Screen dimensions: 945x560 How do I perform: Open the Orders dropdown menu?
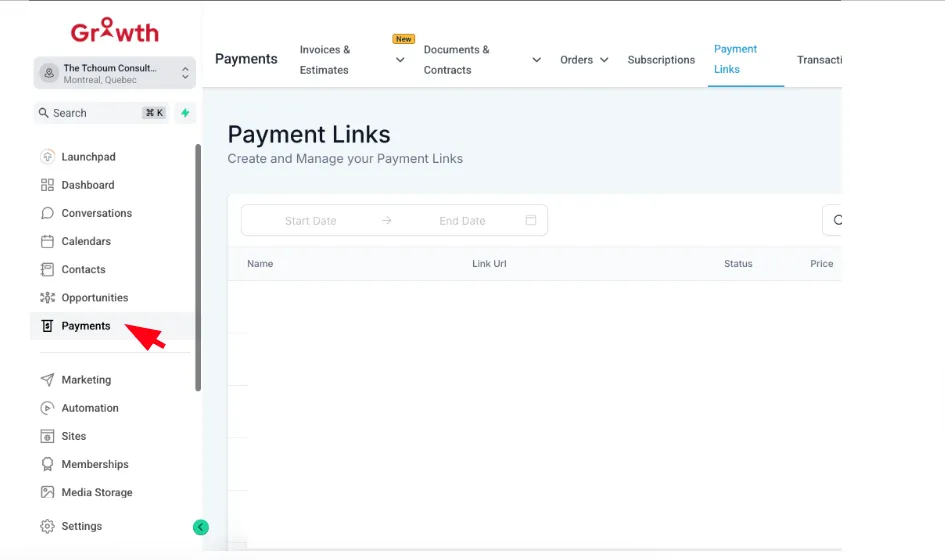click(x=584, y=60)
